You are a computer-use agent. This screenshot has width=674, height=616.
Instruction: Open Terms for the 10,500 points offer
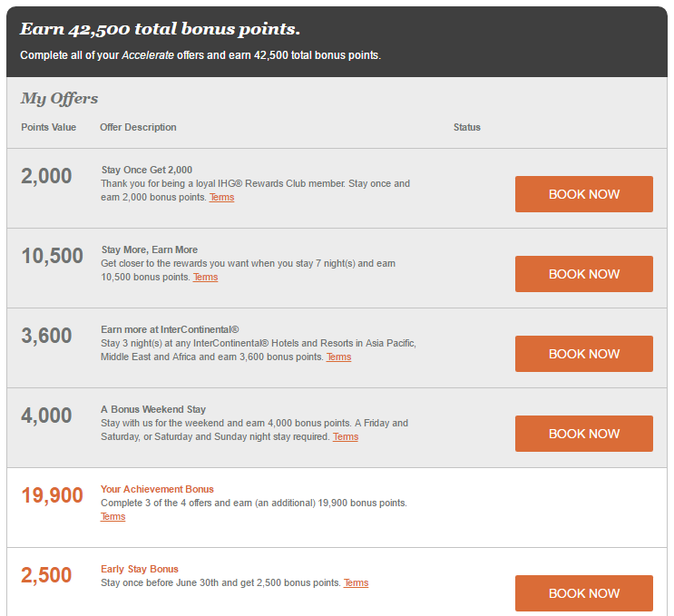tap(206, 278)
